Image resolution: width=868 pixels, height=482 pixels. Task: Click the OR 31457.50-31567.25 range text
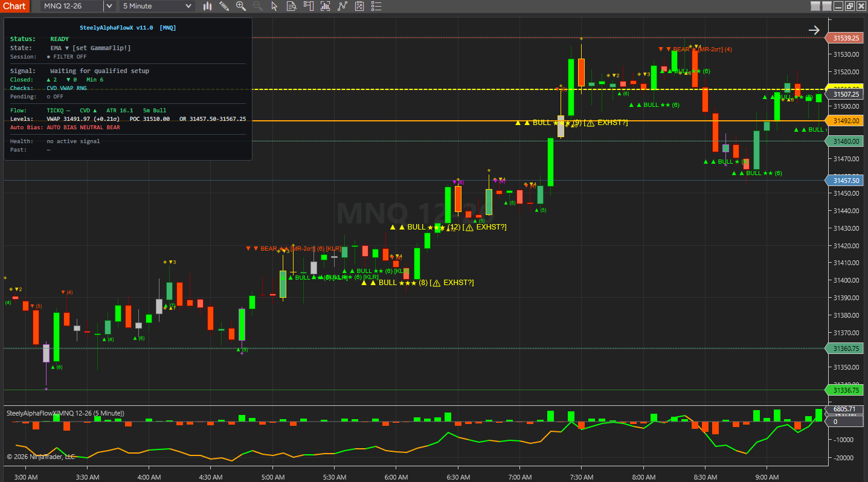click(213, 119)
